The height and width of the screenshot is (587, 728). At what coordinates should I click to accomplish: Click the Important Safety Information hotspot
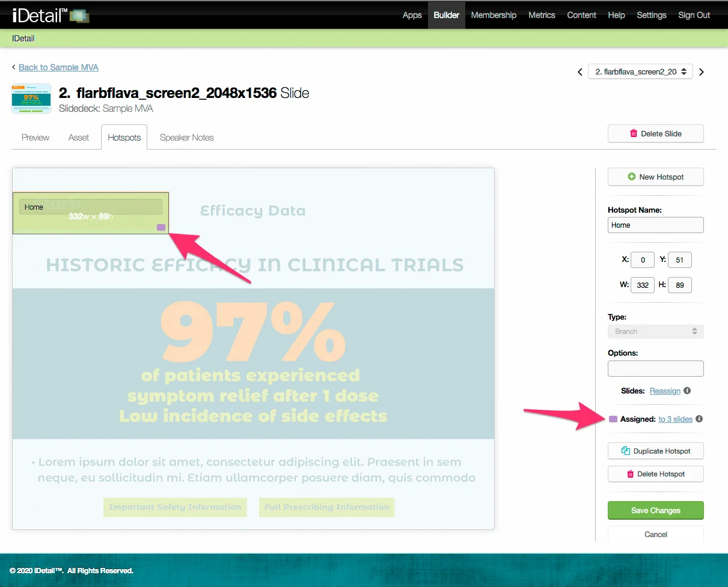[x=175, y=507]
